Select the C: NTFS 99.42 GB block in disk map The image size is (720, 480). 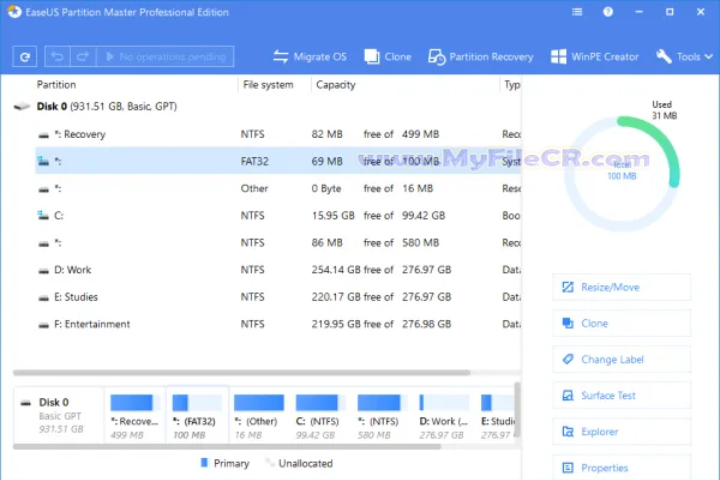click(x=320, y=416)
